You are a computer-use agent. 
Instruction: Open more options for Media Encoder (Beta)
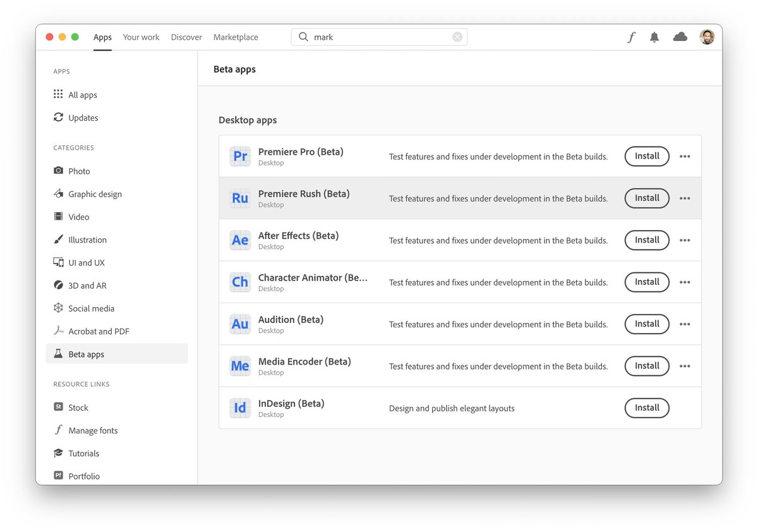click(685, 366)
